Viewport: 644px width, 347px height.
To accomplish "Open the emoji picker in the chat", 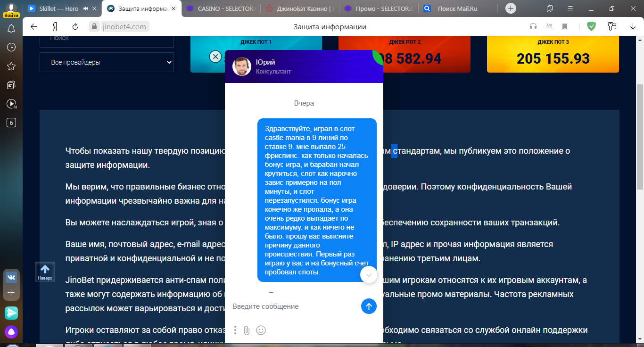I will (x=261, y=330).
